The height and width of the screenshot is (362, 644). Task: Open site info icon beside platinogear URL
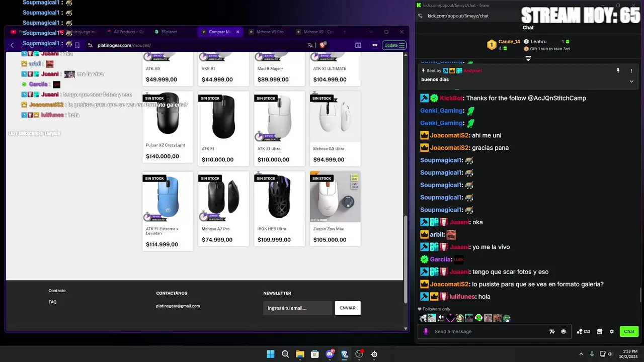(90, 45)
